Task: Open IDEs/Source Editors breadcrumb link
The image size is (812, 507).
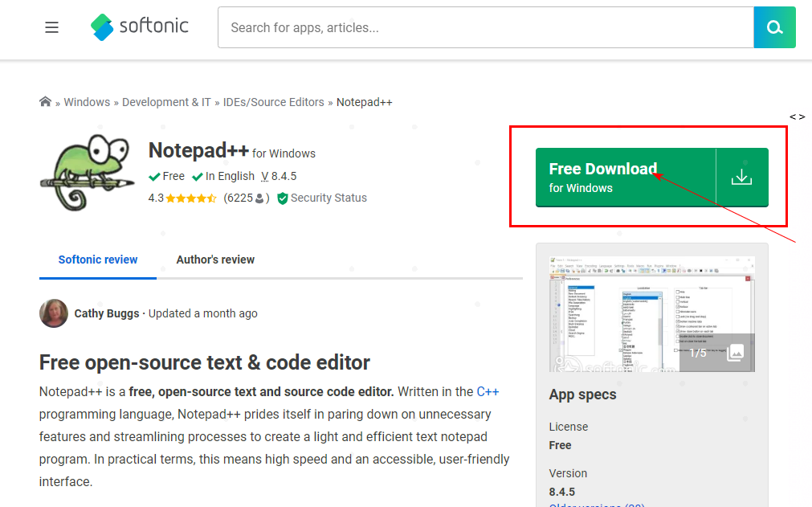Action: click(273, 102)
